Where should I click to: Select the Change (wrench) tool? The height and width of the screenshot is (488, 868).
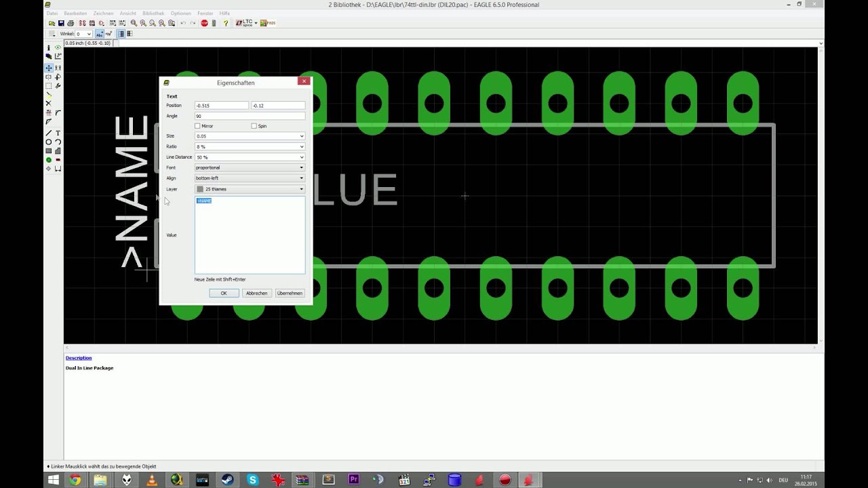click(58, 86)
